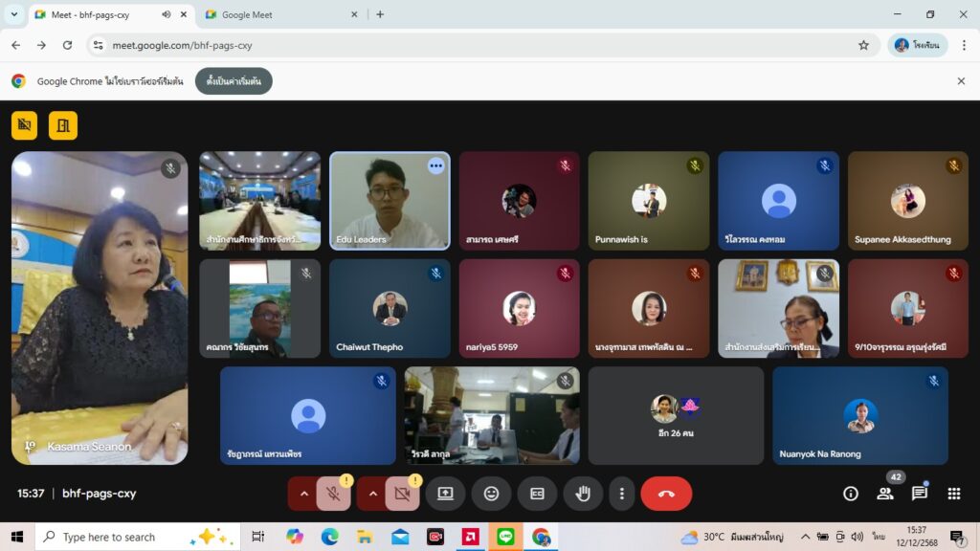Open more options three-dot menu in toolbar
980x551 pixels.
tap(622, 494)
